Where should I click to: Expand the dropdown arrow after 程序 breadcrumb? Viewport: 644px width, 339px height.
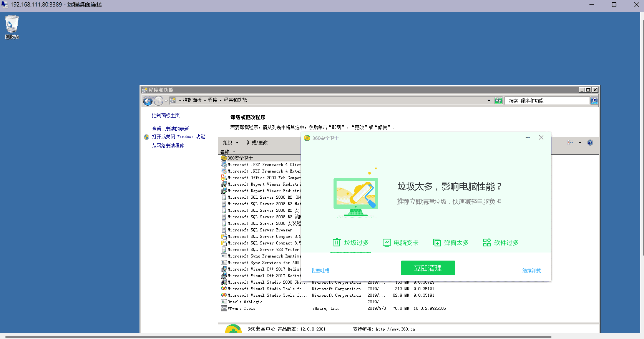pos(221,100)
